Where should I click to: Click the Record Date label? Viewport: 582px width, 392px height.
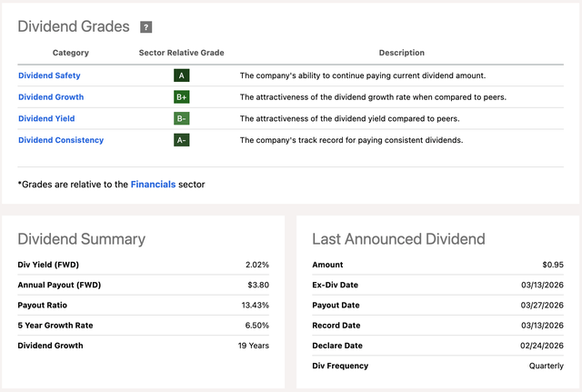coord(336,326)
